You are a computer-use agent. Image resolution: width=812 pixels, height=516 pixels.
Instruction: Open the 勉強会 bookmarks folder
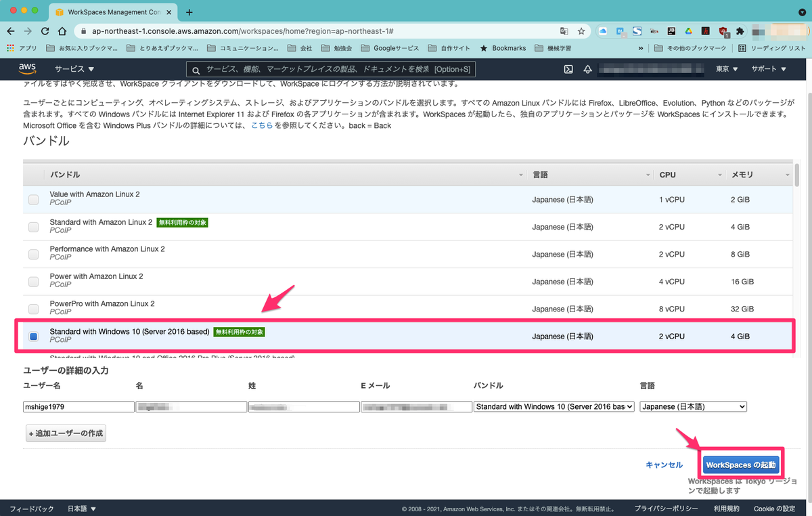tap(336, 49)
